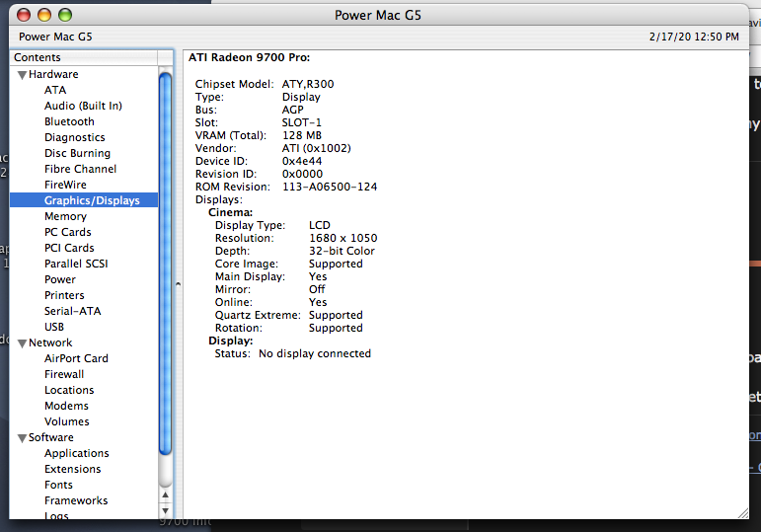761x532 pixels.
Task: Show Memory information
Action: [x=65, y=216]
